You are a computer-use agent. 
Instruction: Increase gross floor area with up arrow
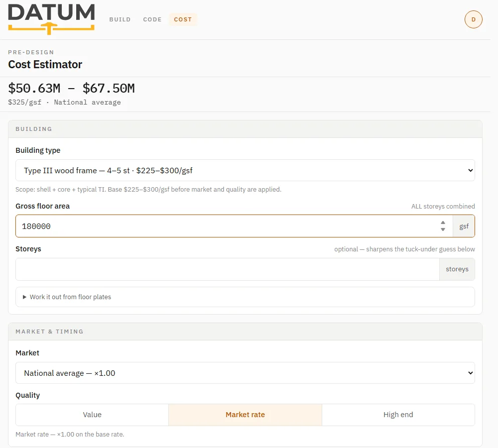(x=443, y=223)
